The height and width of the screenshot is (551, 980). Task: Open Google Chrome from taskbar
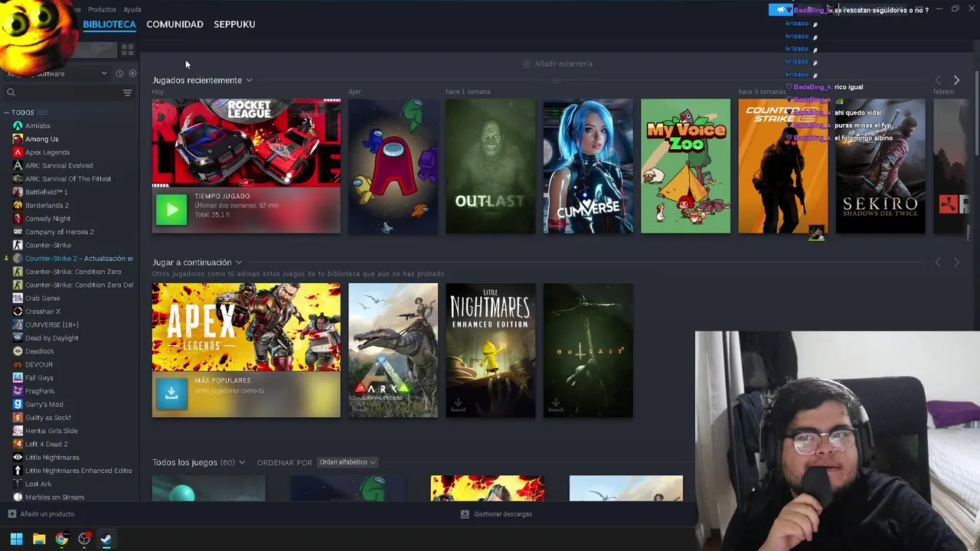click(x=61, y=540)
